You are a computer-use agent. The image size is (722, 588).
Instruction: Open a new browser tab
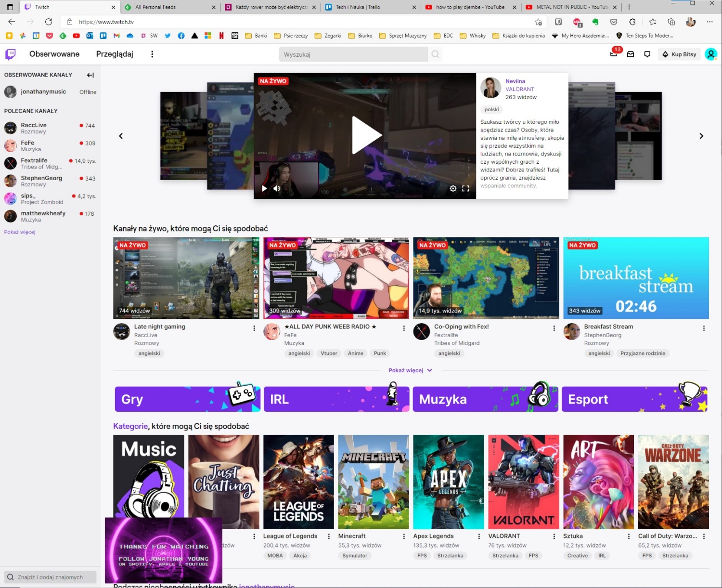pyautogui.click(x=629, y=7)
